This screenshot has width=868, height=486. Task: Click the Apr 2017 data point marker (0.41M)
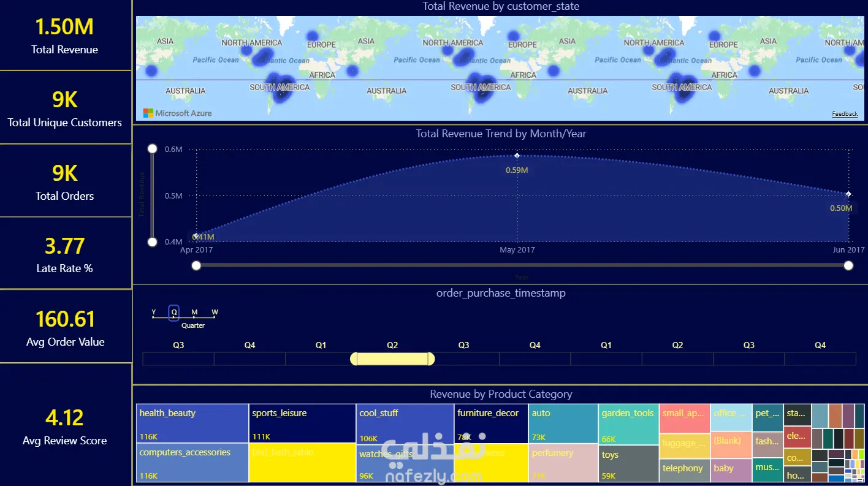click(196, 236)
